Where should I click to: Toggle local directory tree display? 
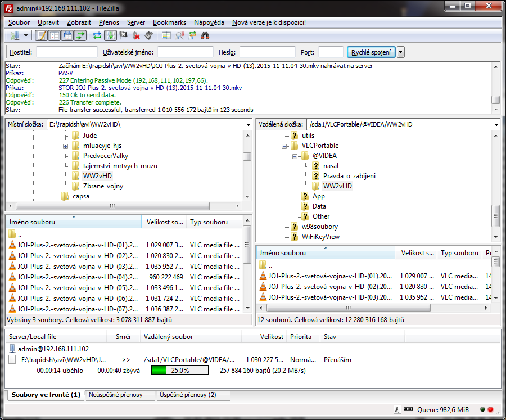(x=55, y=35)
